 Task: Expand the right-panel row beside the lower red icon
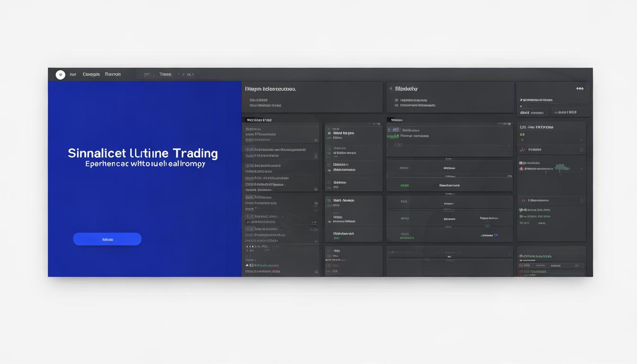(581, 200)
